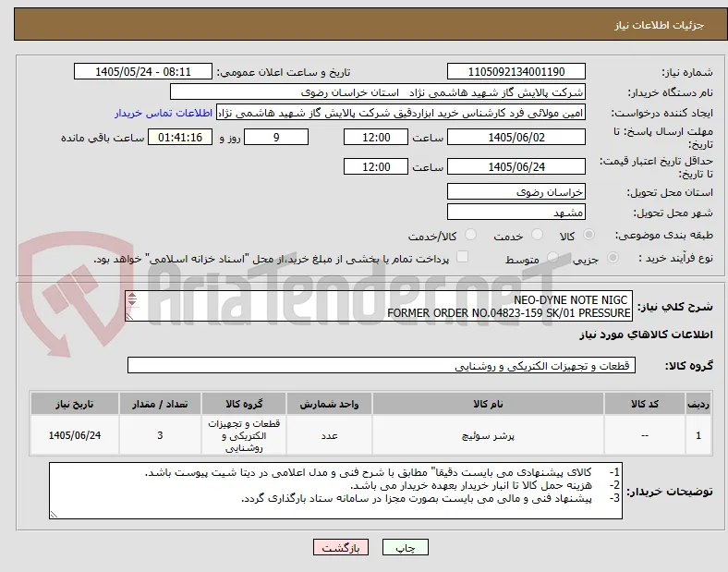728x572 pixels.
Task: Select the متوسط purchase type radio
Action: (x=552, y=257)
